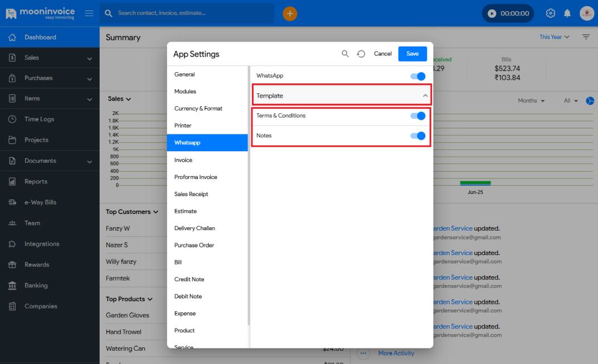This screenshot has width=598, height=364.
Task: Save the App Settings
Action: (413, 54)
